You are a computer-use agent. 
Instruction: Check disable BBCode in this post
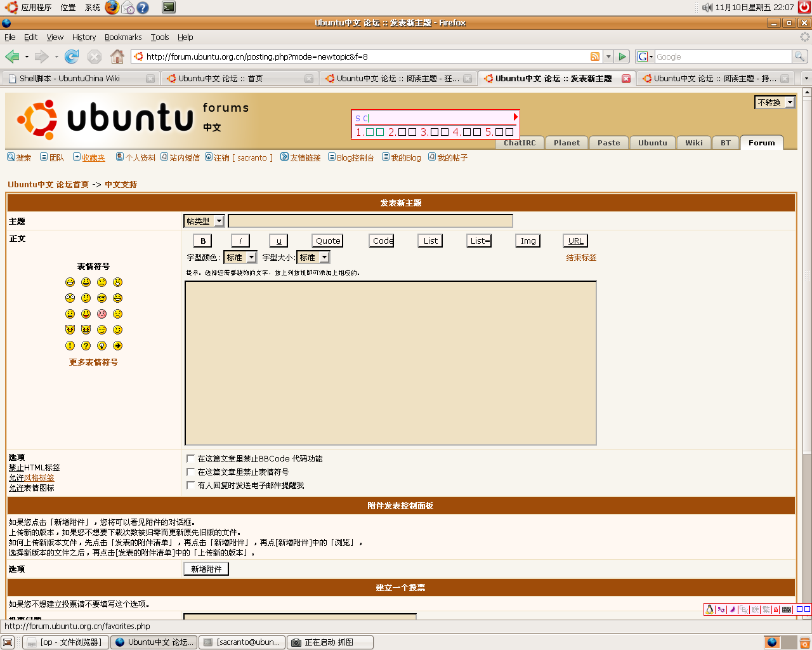190,458
